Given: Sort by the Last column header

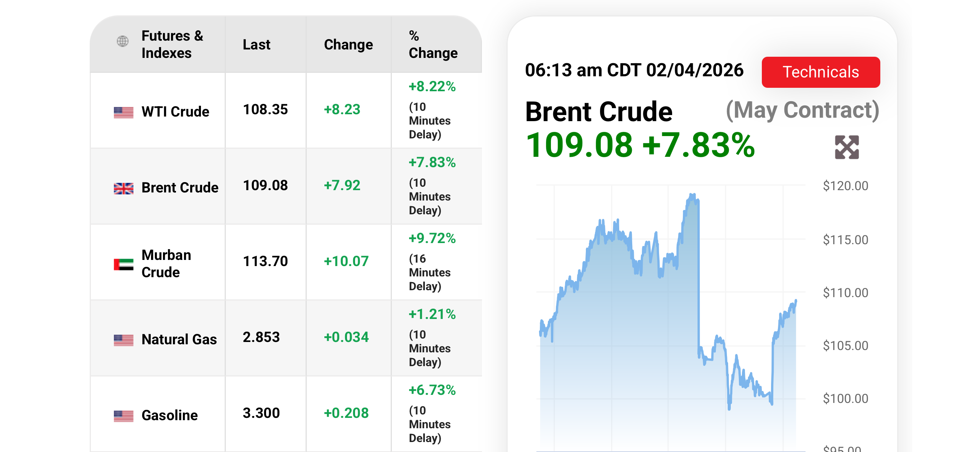Looking at the screenshot, I should pyautogui.click(x=257, y=44).
